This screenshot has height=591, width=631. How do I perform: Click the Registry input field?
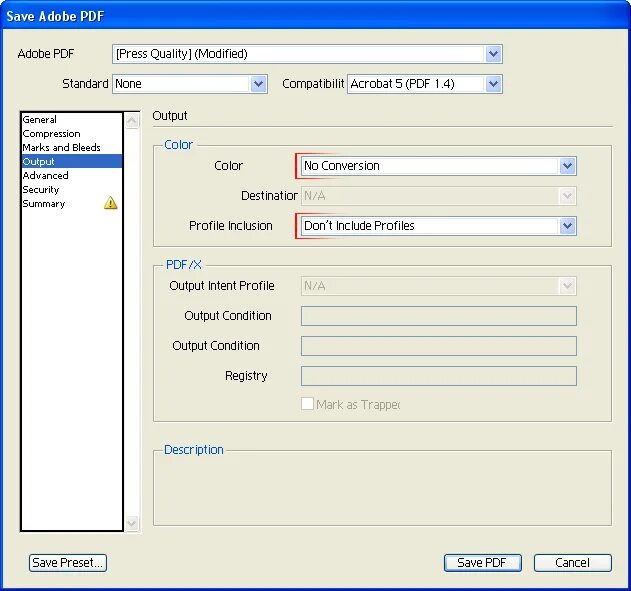click(439, 376)
